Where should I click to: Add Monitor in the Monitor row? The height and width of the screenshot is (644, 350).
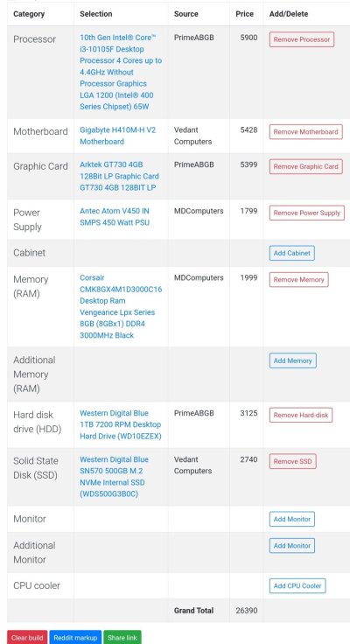pos(292,519)
